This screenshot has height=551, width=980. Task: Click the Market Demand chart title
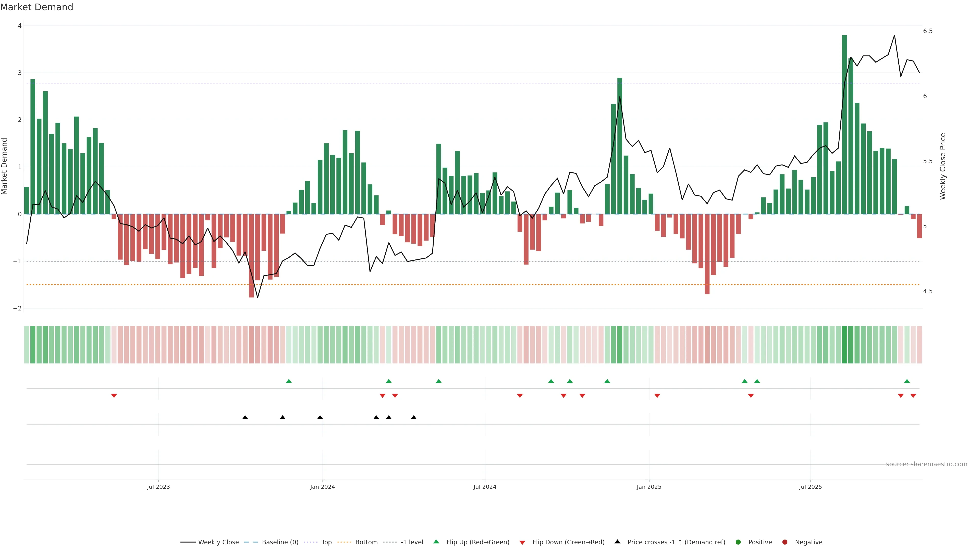[x=36, y=7]
